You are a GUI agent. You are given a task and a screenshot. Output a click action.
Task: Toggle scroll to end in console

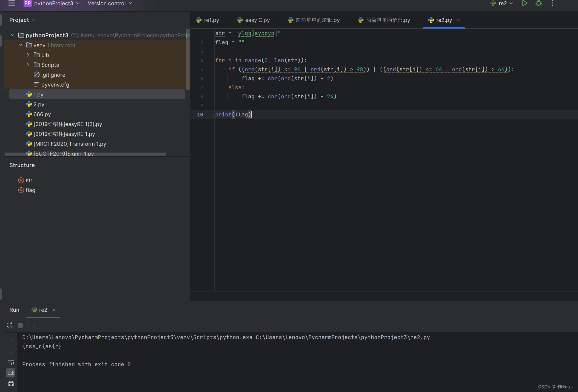click(11, 373)
